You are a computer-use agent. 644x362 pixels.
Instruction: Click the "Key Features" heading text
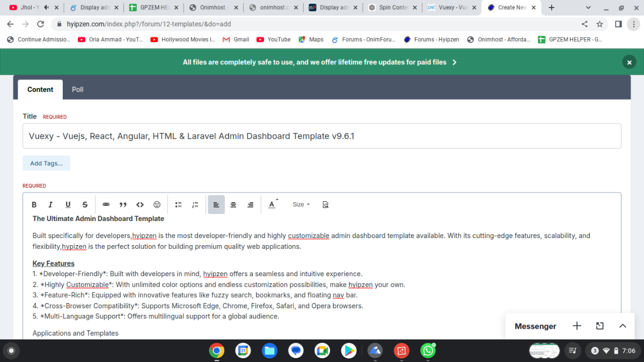click(x=54, y=263)
